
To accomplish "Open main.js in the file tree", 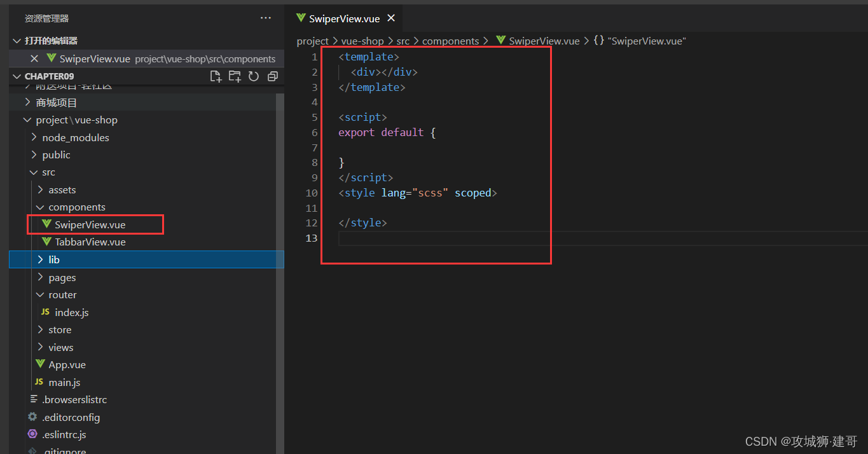I will tap(64, 382).
